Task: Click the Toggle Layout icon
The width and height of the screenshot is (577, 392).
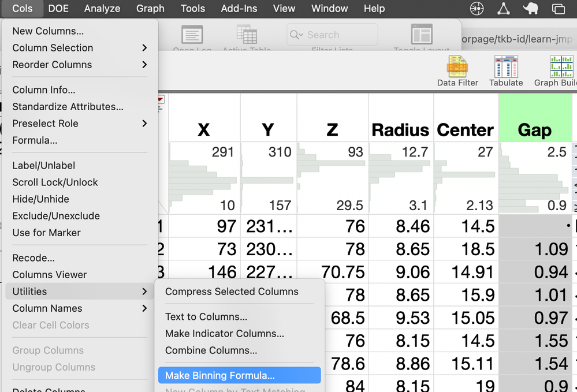Action: (422, 36)
